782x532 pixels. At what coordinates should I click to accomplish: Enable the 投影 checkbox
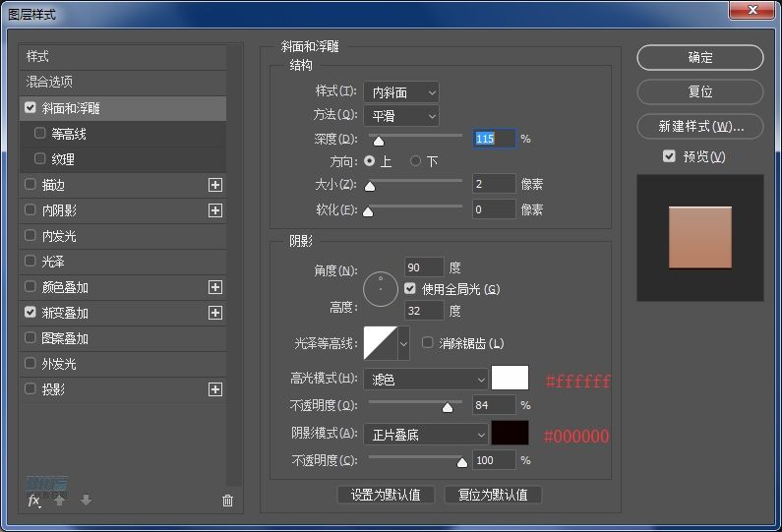coord(30,388)
